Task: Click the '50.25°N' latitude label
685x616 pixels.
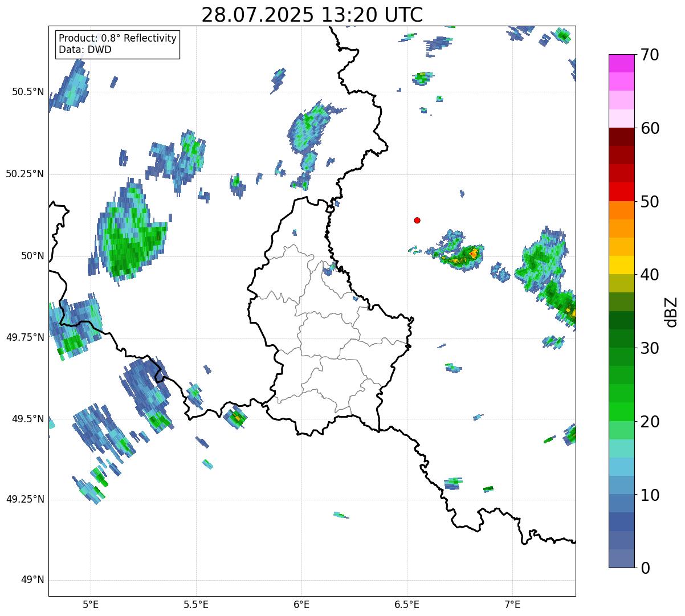Action: [x=25, y=174]
